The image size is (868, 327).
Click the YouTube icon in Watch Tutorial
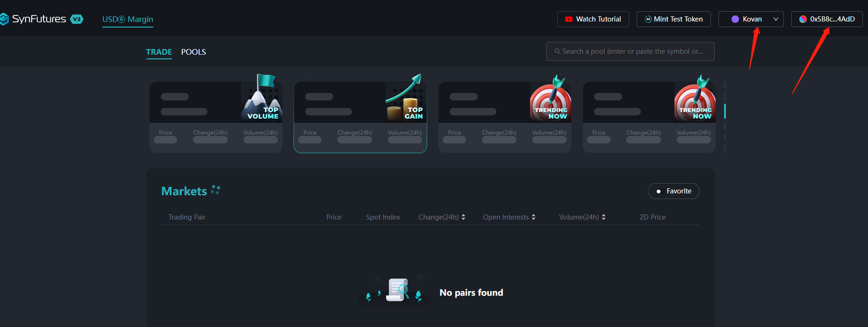tap(568, 19)
